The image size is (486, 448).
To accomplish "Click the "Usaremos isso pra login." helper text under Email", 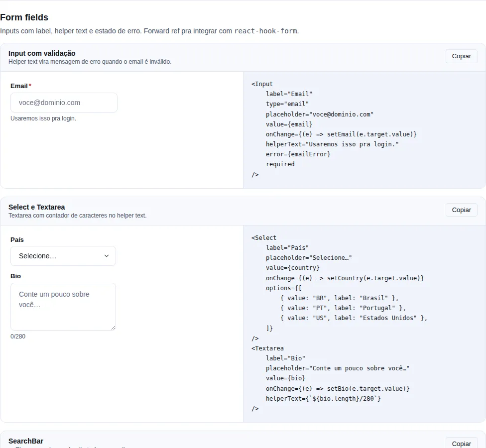I will point(43,118).
